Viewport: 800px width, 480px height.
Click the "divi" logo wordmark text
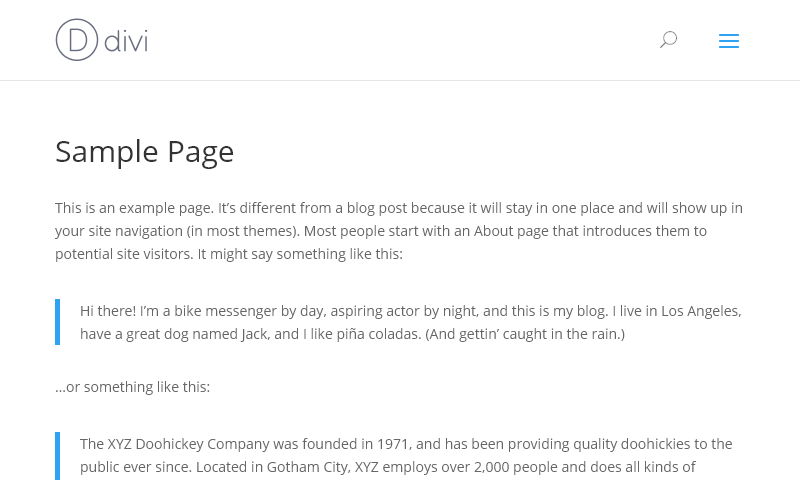[126, 41]
